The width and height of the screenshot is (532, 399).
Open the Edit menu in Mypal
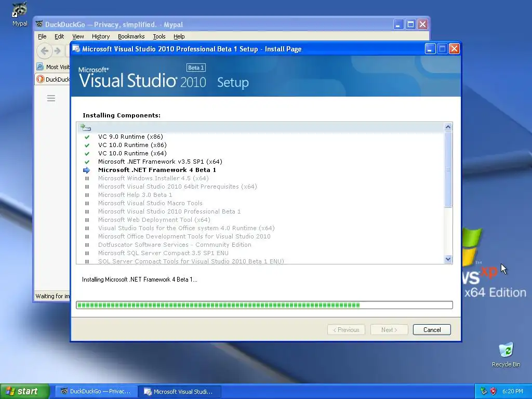point(59,36)
